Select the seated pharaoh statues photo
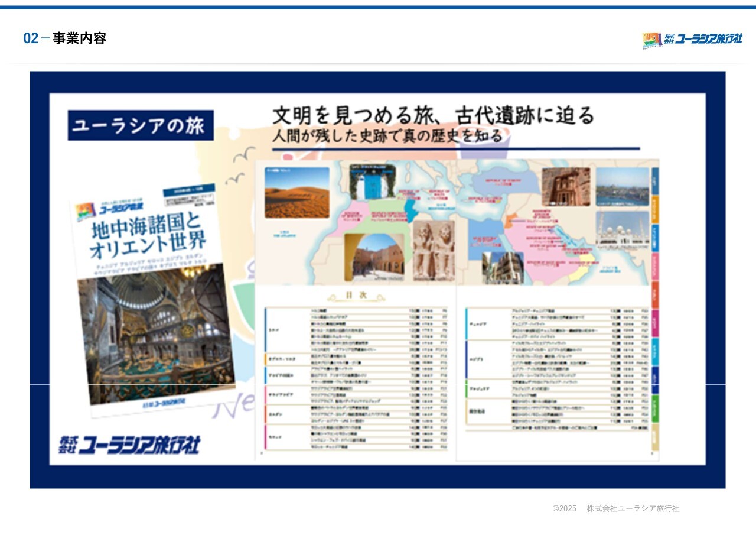 click(434, 249)
